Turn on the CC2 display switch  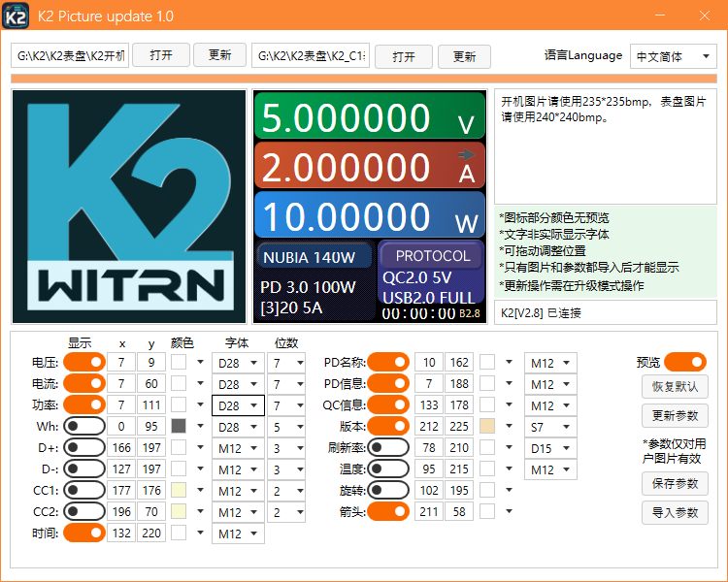[84, 511]
